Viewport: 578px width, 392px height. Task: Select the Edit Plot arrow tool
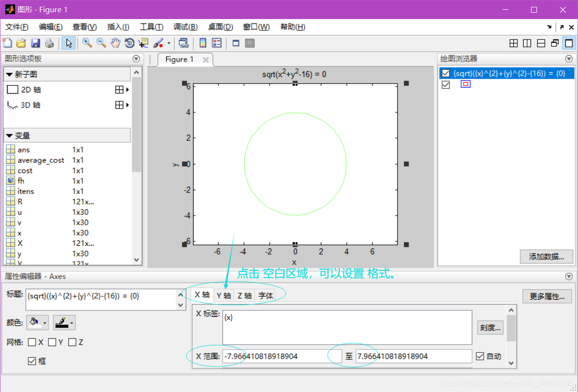pos(68,44)
